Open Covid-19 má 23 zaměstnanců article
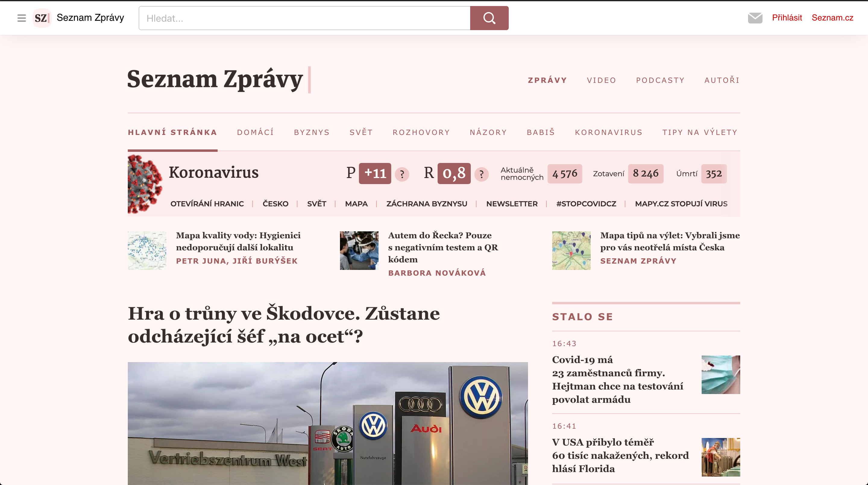Screen dimensions: 868x485 click(x=618, y=380)
